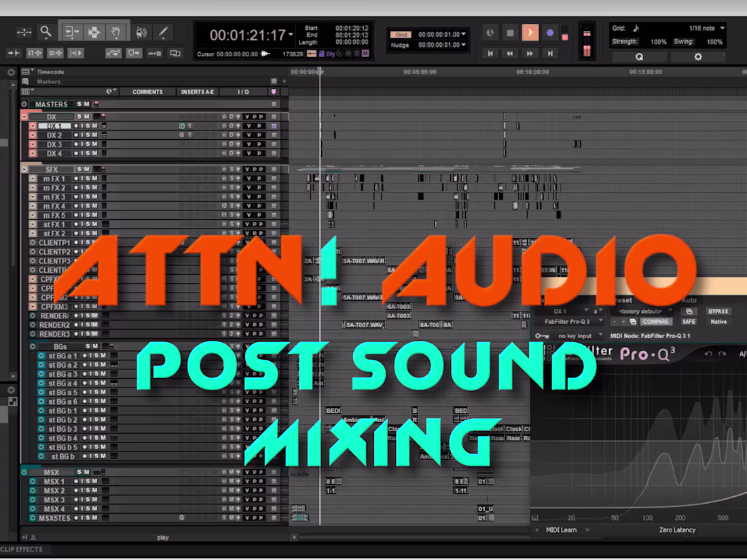Click the COMPARE button on the plugin
Viewport: 747px width, 560px height.
coord(656,322)
